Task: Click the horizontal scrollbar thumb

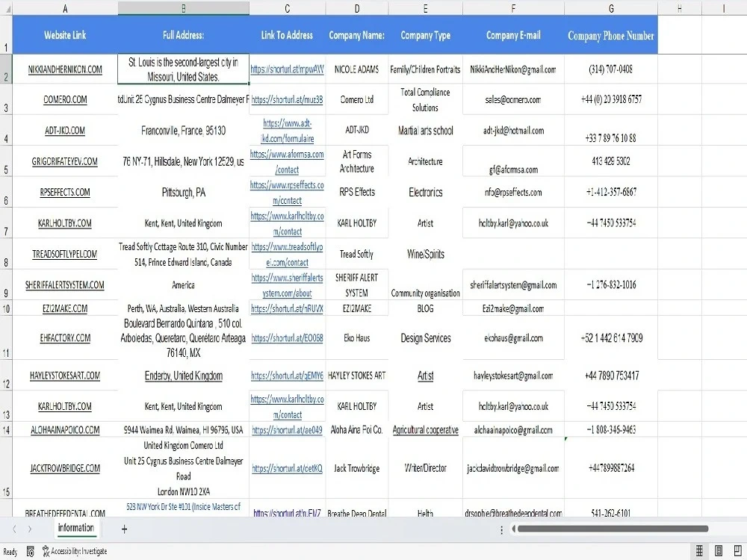Action: (613, 529)
